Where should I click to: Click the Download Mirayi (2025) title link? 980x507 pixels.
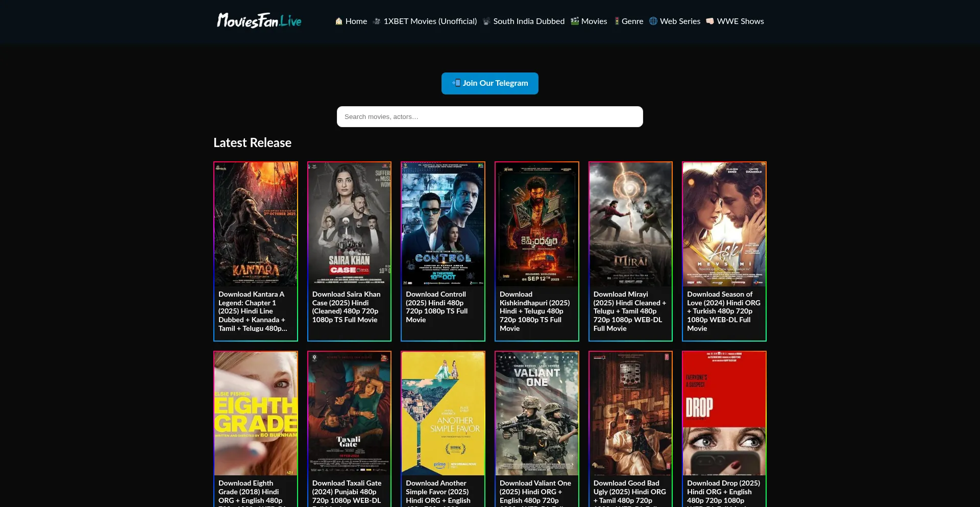630,311
